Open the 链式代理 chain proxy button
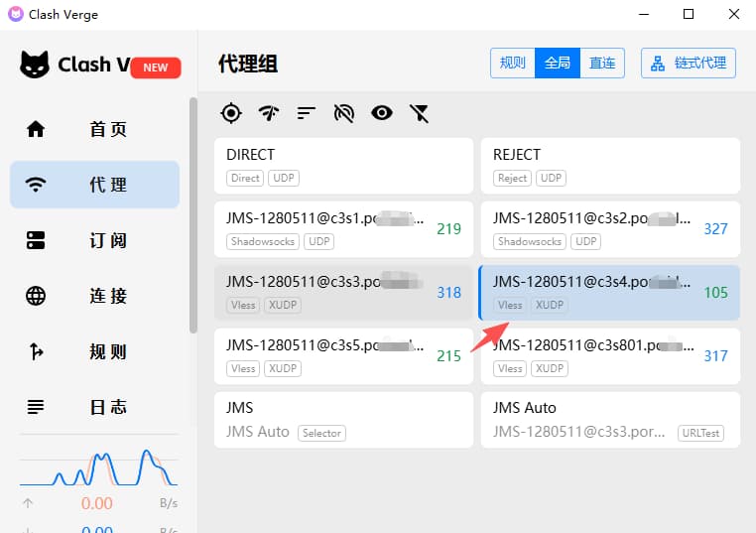 point(688,63)
